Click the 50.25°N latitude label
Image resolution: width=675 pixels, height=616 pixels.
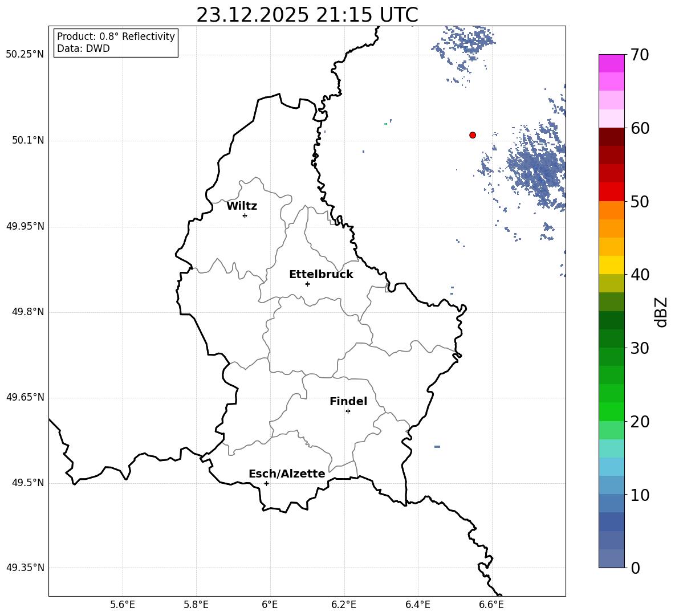click(x=25, y=55)
